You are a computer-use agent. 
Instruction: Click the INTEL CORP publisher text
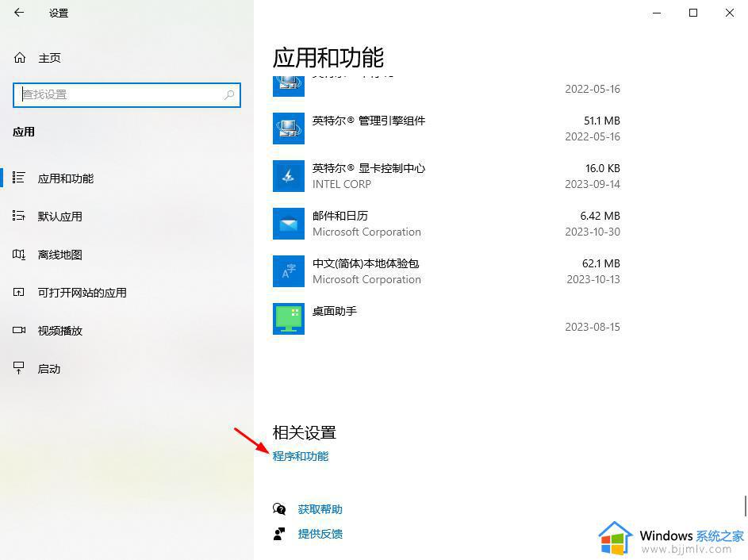[x=342, y=184]
